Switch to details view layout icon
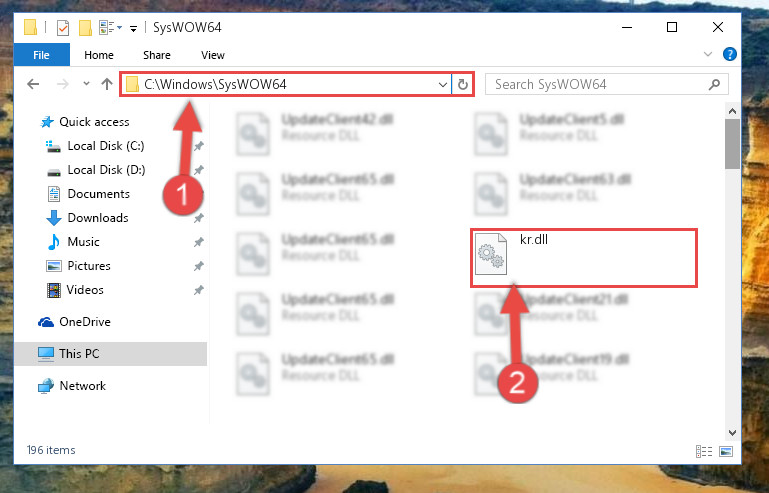This screenshot has width=769, height=493. coord(704,451)
